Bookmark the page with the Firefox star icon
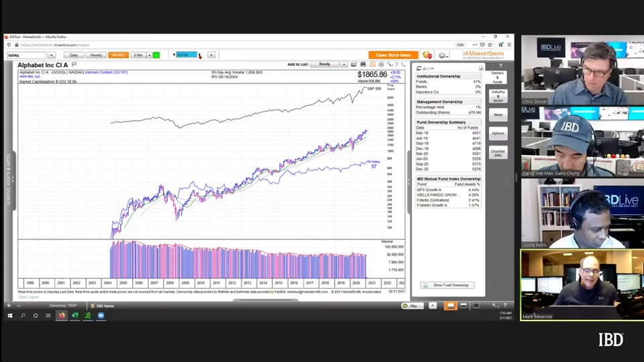644x362 pixels. point(490,45)
